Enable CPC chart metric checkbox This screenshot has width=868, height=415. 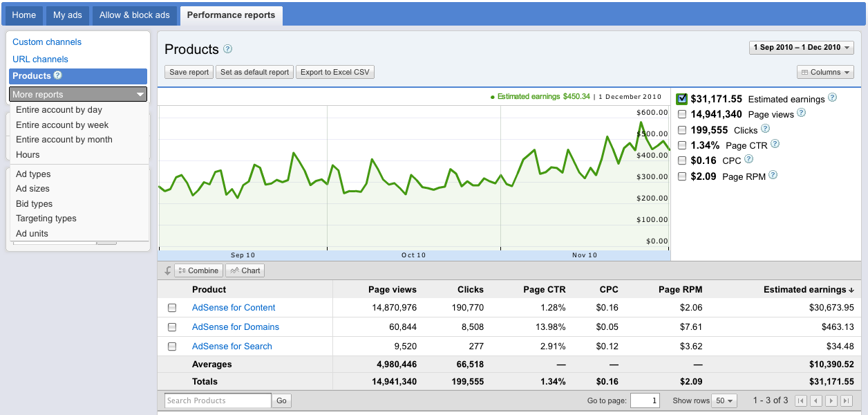click(x=683, y=160)
